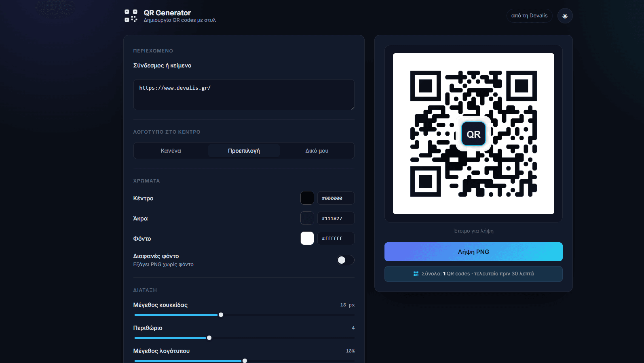The image size is (644, 363).
Task: Click the 'Δημιουργία QR codes με στυλ' subtitle
Action: tap(180, 20)
